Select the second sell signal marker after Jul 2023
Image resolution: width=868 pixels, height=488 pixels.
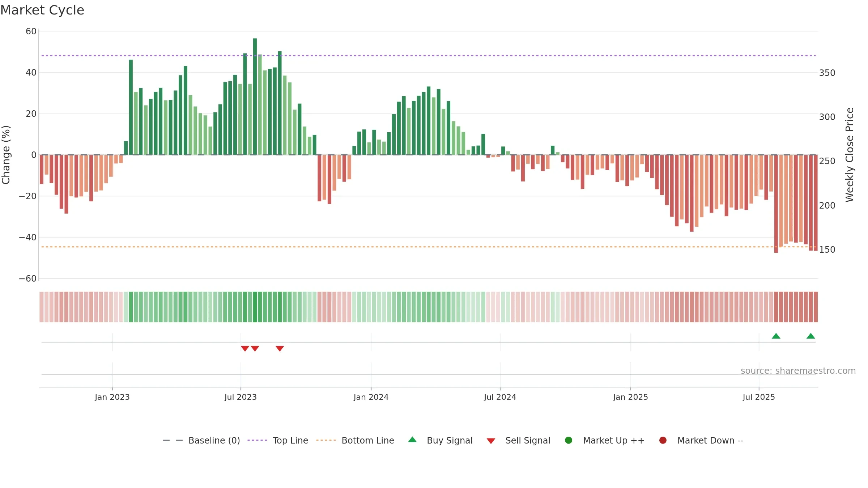click(255, 348)
